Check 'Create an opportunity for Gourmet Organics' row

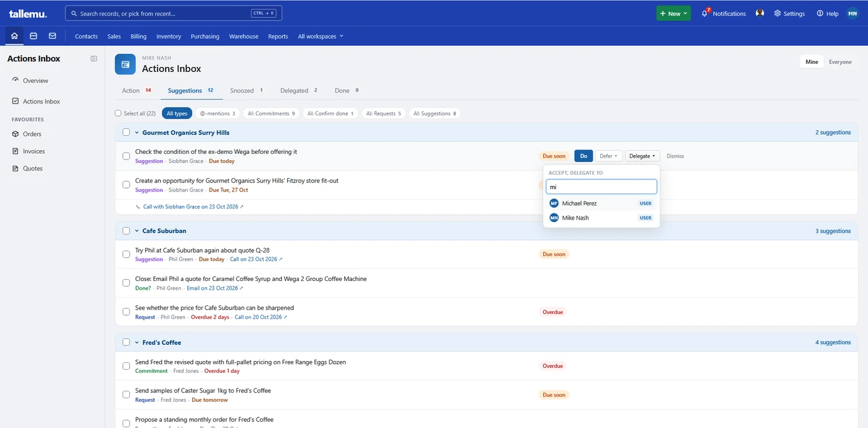pos(126,185)
